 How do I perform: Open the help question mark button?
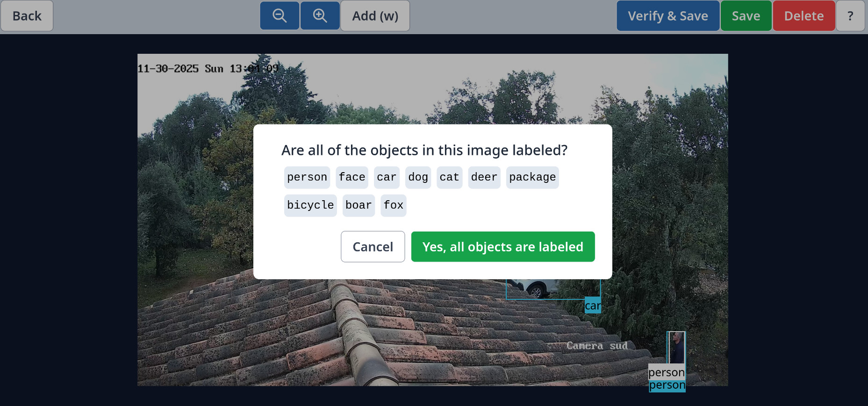click(x=850, y=16)
